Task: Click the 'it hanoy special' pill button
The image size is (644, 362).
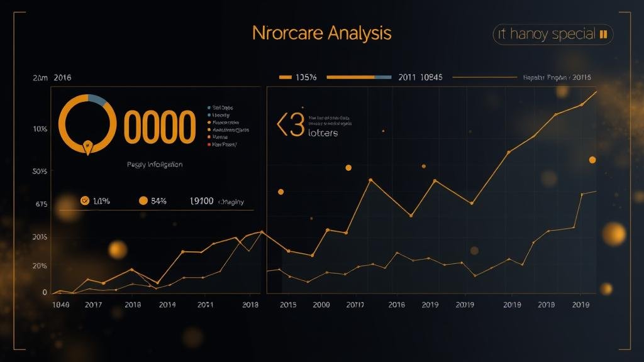Action: [552, 35]
